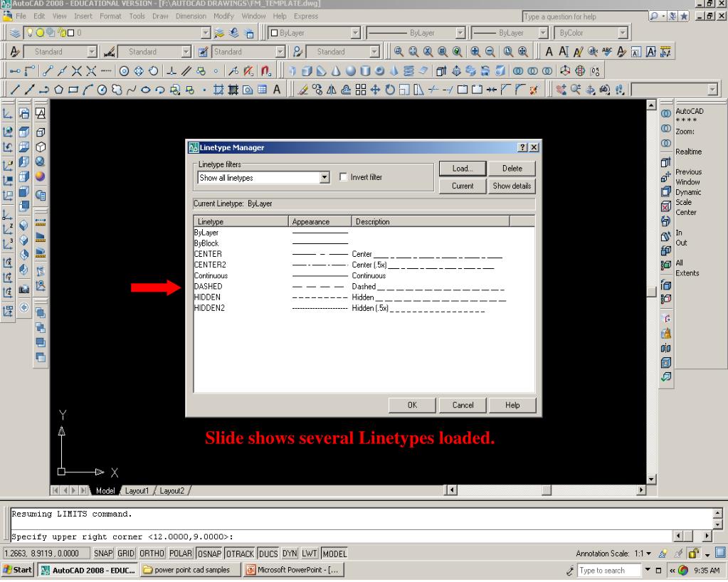Open the ByLayer lineweight control dropdown

[x=543, y=33]
